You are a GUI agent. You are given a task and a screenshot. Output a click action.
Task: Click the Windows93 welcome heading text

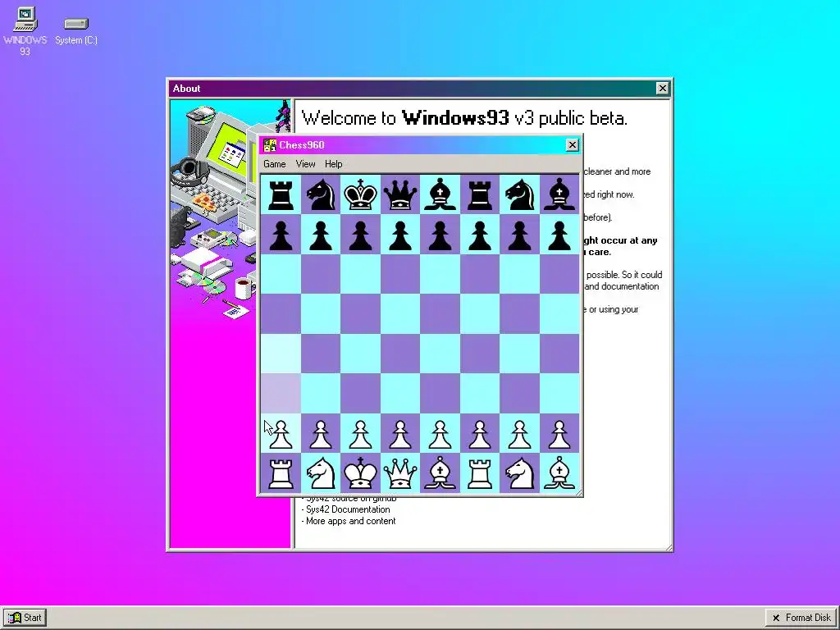[464, 117]
